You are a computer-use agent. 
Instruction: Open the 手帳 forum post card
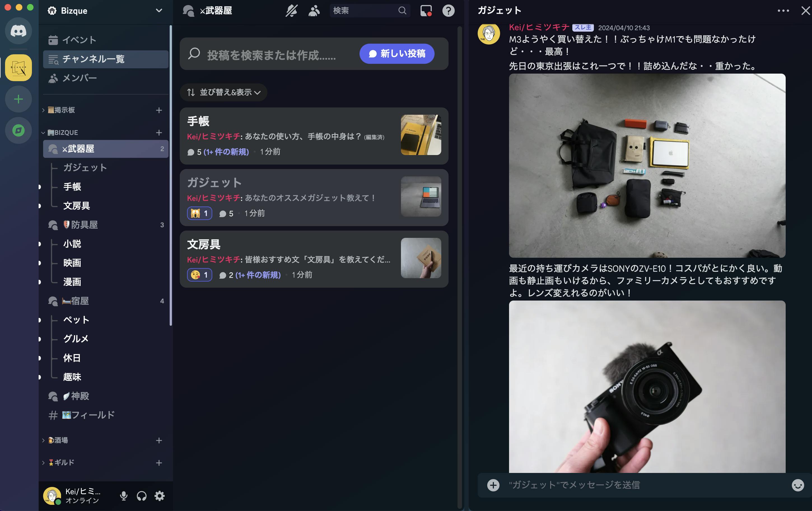pos(314,136)
